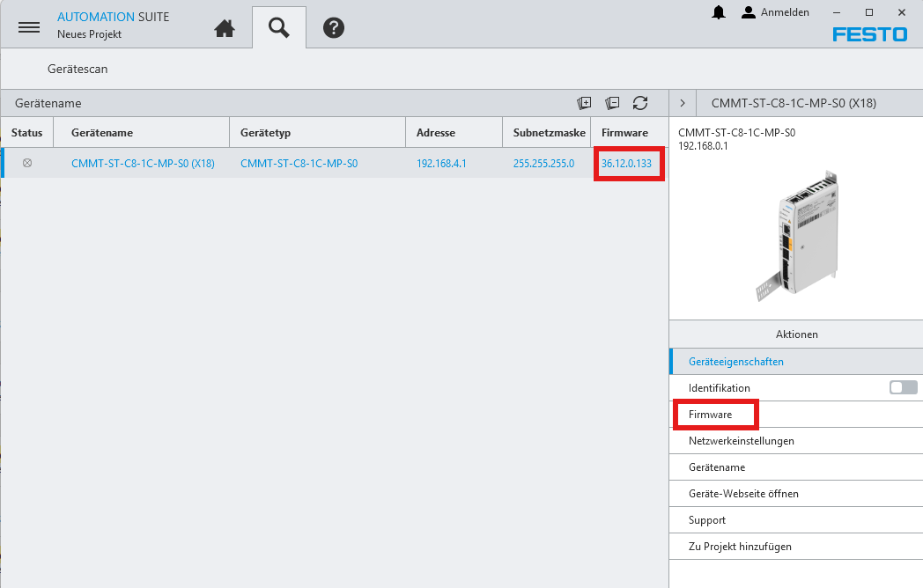The image size is (923, 588).
Task: Sort by Subnetzmaske column header
Action: click(x=547, y=132)
